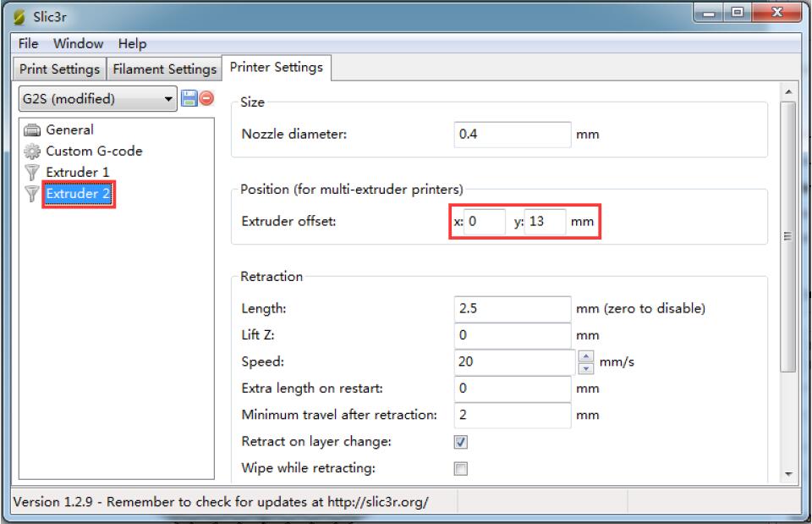The width and height of the screenshot is (812, 524).
Task: Enable Wipe while retracting checkbox
Action: coord(460,468)
